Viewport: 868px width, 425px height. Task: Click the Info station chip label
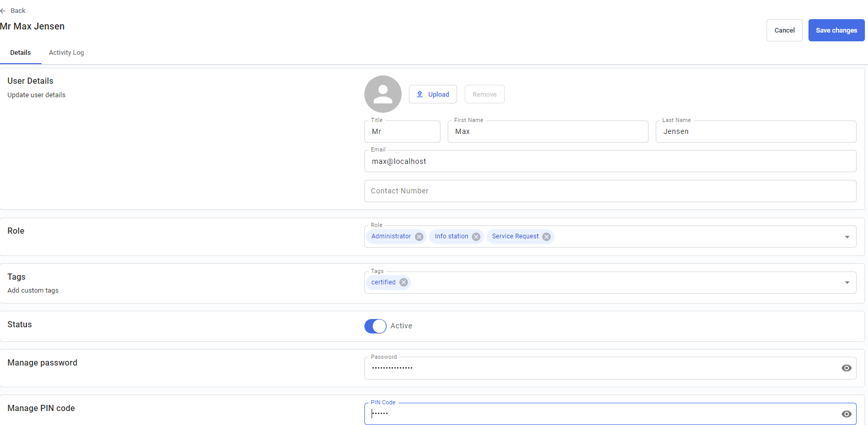[451, 236]
